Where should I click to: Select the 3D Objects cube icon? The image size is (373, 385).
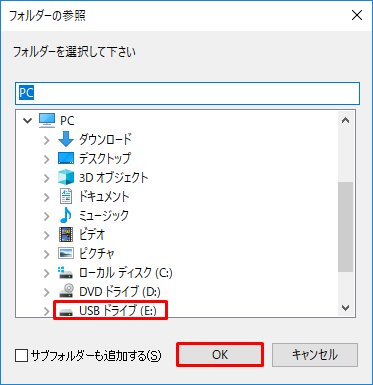tap(66, 177)
